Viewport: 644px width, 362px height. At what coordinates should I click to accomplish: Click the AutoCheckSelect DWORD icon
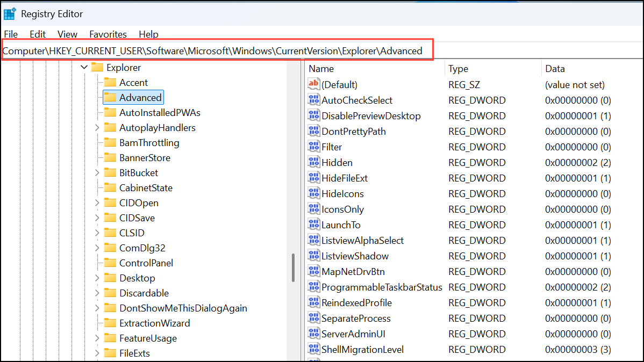pyautogui.click(x=314, y=100)
